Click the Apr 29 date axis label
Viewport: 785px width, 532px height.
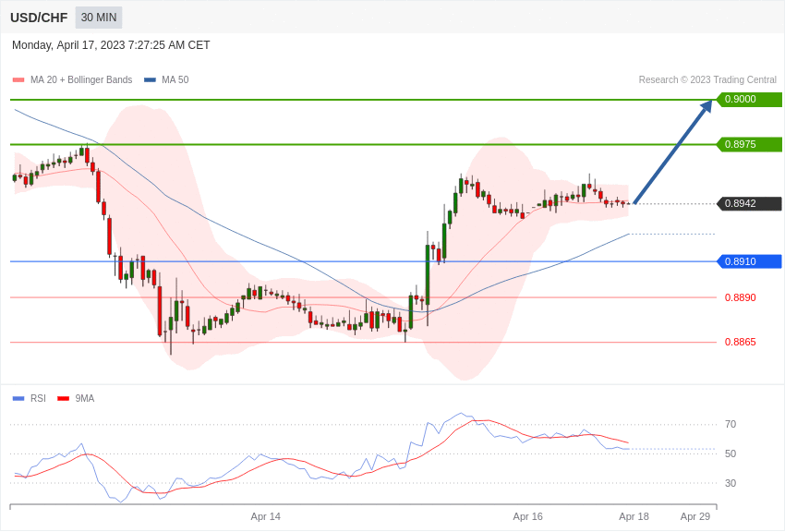tap(695, 516)
